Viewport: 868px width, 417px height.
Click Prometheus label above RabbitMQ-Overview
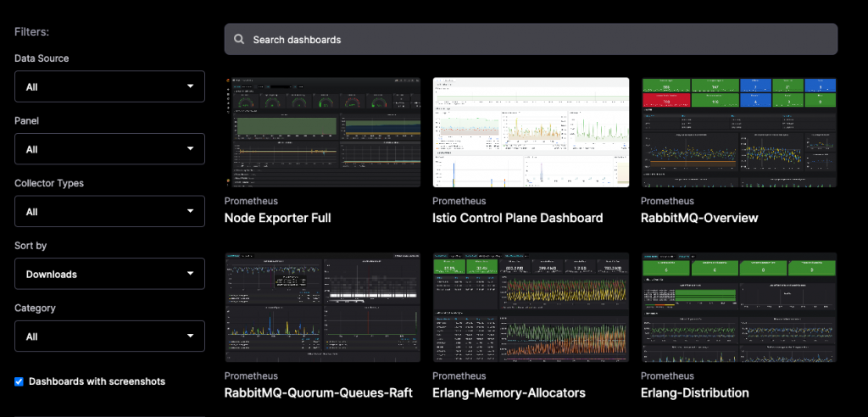pyautogui.click(x=668, y=201)
